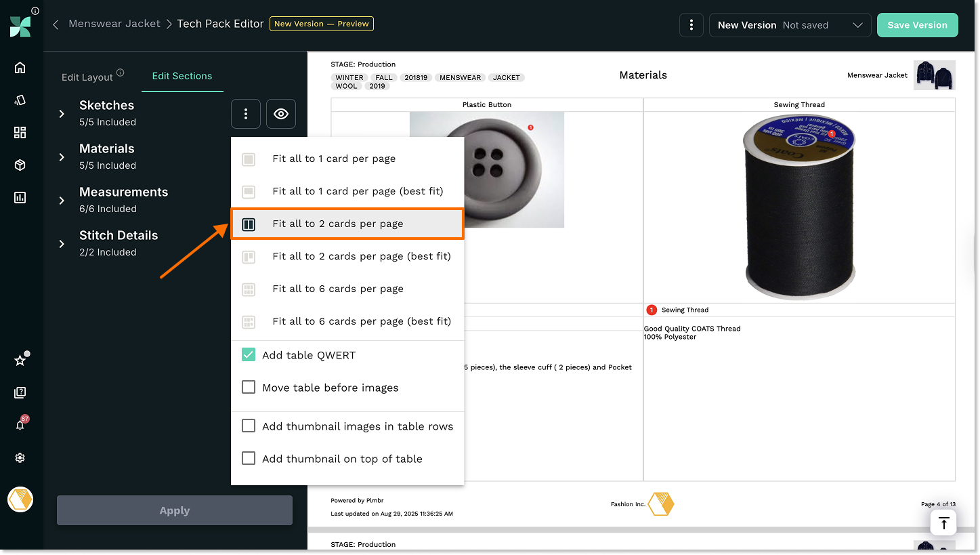Open the settings gear in sidebar

click(20, 458)
